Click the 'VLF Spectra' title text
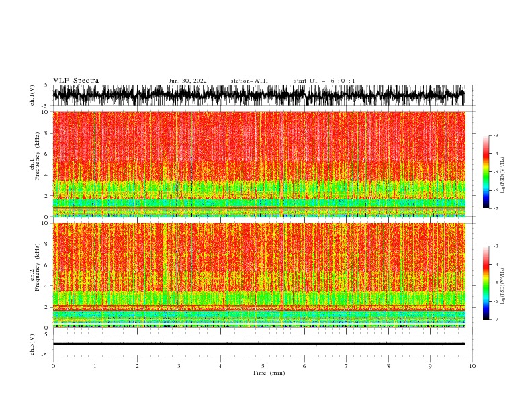 pos(76,81)
